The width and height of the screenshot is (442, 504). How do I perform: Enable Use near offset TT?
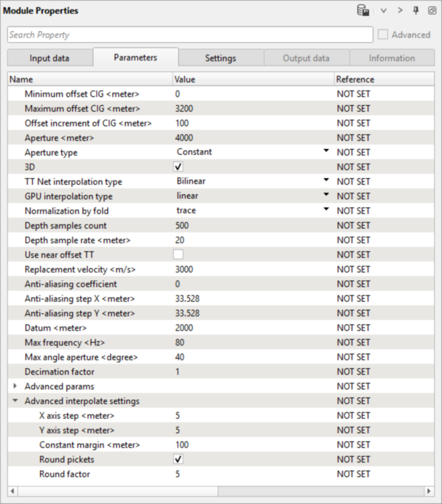click(178, 255)
